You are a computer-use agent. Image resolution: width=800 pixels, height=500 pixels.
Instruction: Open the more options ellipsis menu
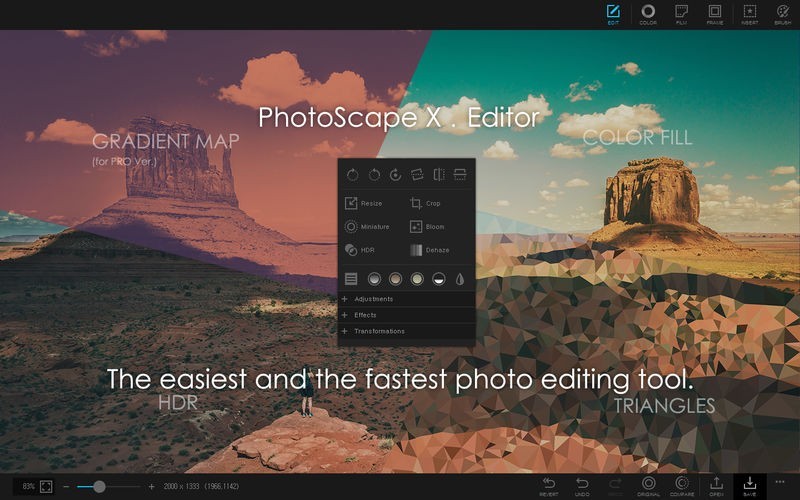780,482
